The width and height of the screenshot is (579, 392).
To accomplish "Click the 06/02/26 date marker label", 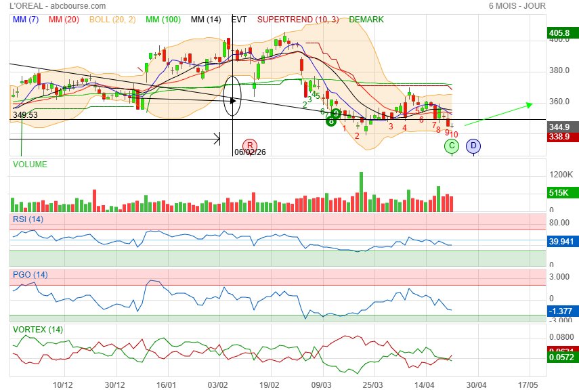I will click(x=250, y=152).
